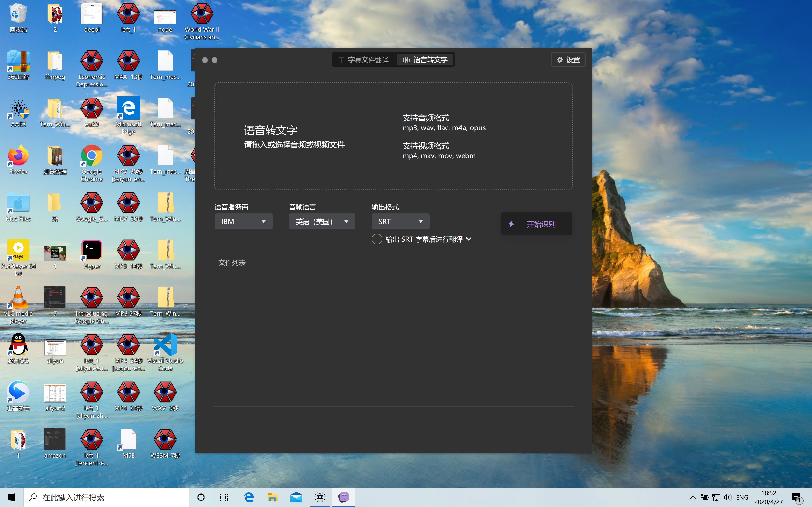The image size is (812, 507).
Task: Expand the chevron next to SRT translation option
Action: click(469, 239)
